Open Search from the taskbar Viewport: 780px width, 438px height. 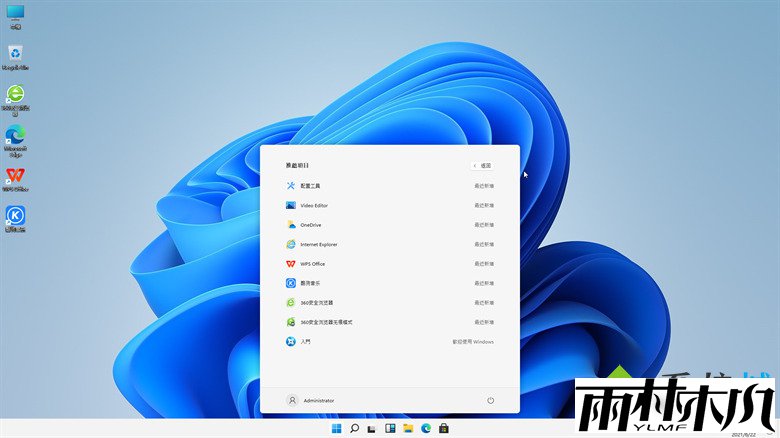(353, 429)
